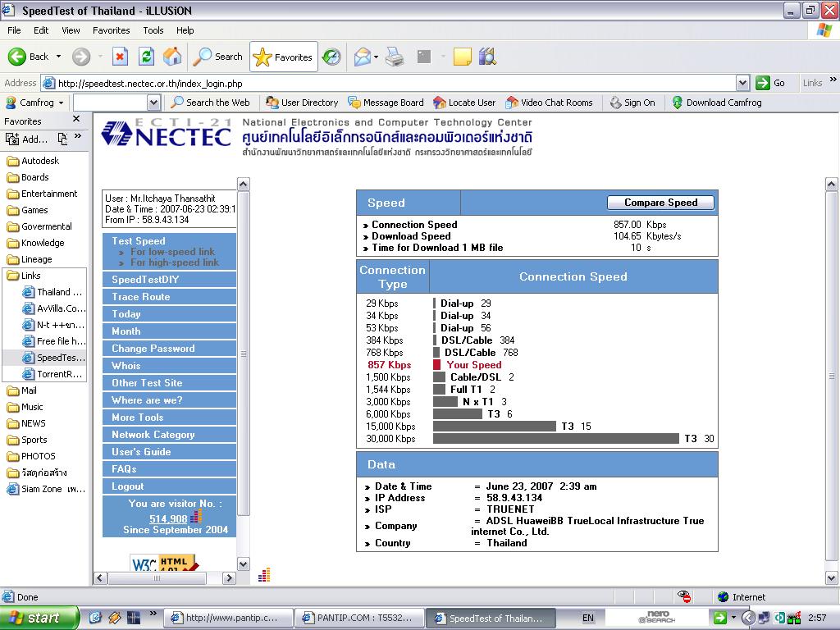Click the Go button beside address bar
Image resolution: width=840 pixels, height=630 pixels.
click(770, 83)
